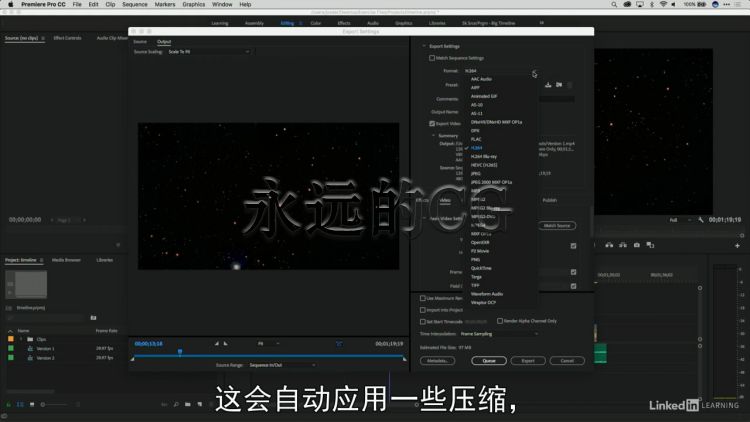Collapse the Summary section
The width and height of the screenshot is (750, 422).
[434, 135]
